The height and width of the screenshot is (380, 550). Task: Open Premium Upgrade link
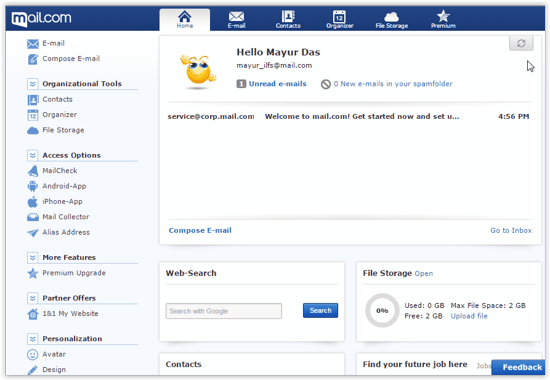pos(74,273)
